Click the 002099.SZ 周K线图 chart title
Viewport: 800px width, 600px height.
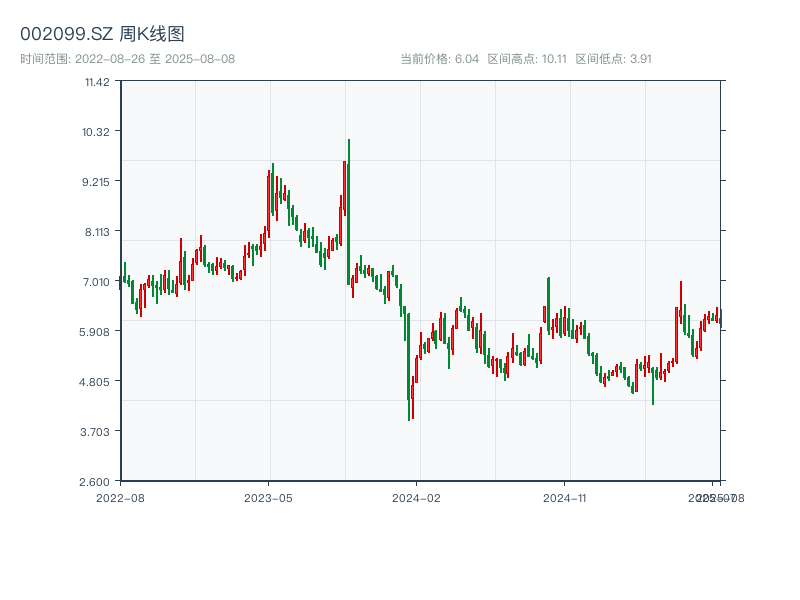tap(102, 35)
